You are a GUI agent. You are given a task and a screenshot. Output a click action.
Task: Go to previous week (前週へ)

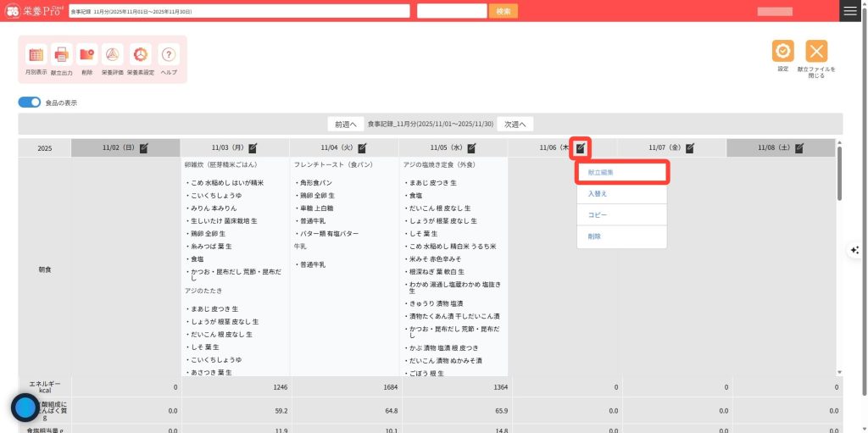click(x=346, y=125)
